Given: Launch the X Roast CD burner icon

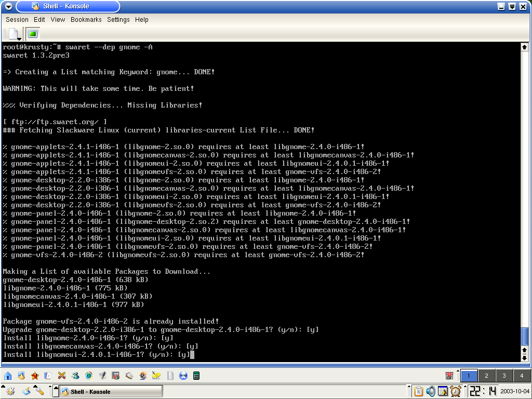Looking at the screenshot, I should (x=156, y=376).
